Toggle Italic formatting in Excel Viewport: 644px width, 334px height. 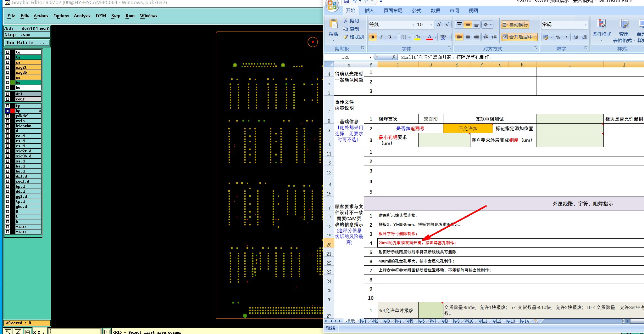381,37
